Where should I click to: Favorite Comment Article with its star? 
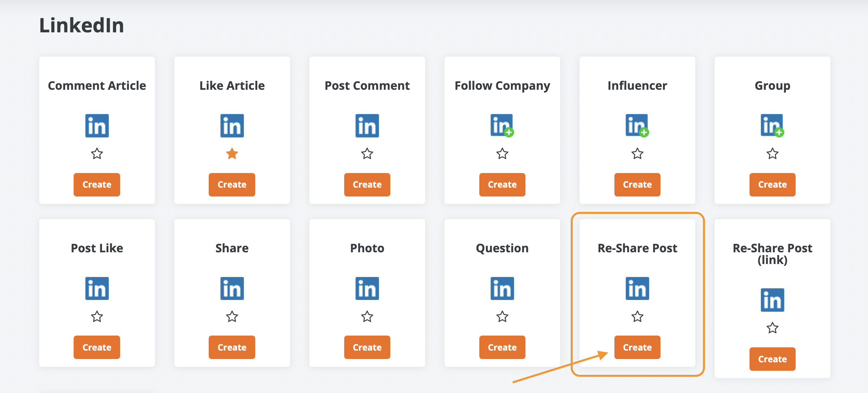[x=97, y=154]
